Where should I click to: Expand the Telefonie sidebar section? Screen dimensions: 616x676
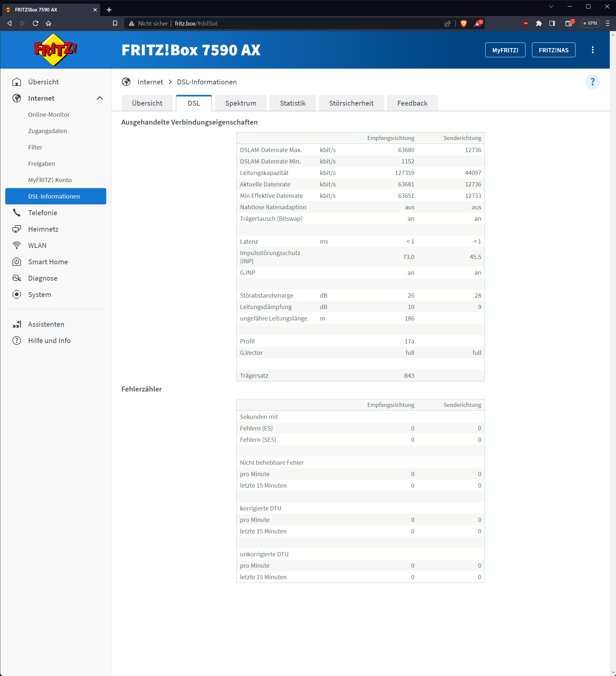pyautogui.click(x=43, y=213)
